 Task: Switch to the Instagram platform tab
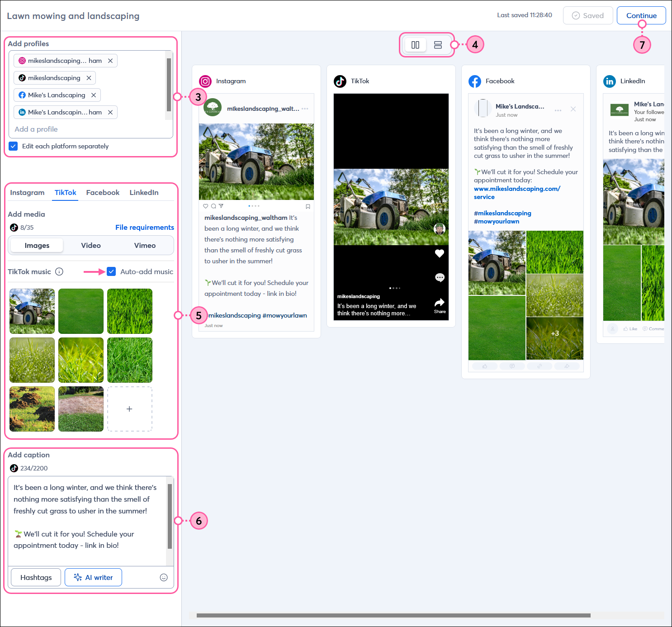[27, 192]
